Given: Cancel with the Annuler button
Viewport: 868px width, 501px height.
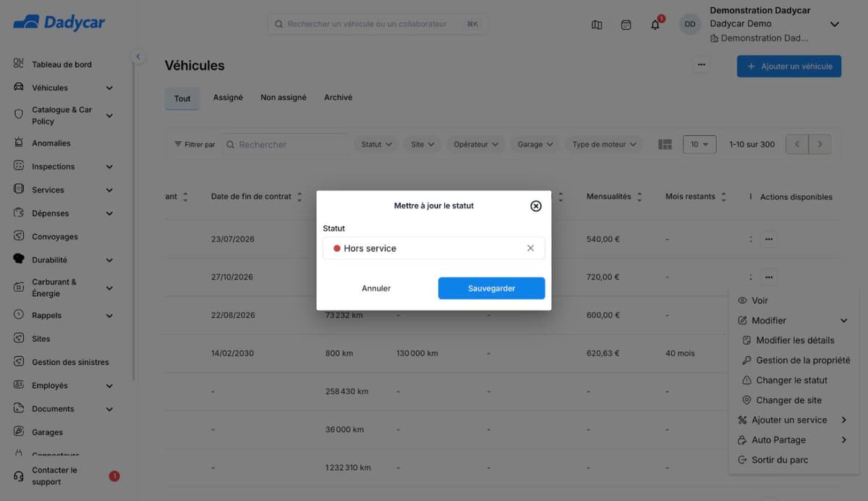Looking at the screenshot, I should click(x=376, y=288).
